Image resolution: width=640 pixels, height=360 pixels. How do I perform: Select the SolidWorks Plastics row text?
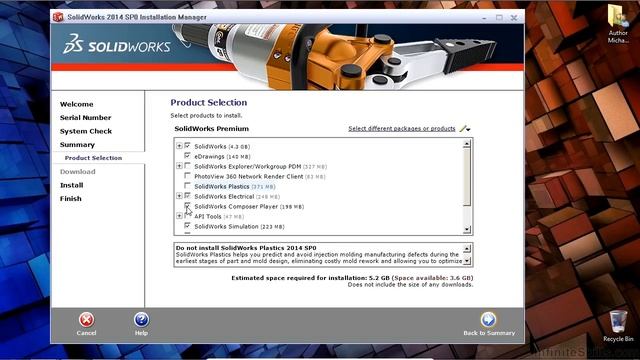pos(235,187)
